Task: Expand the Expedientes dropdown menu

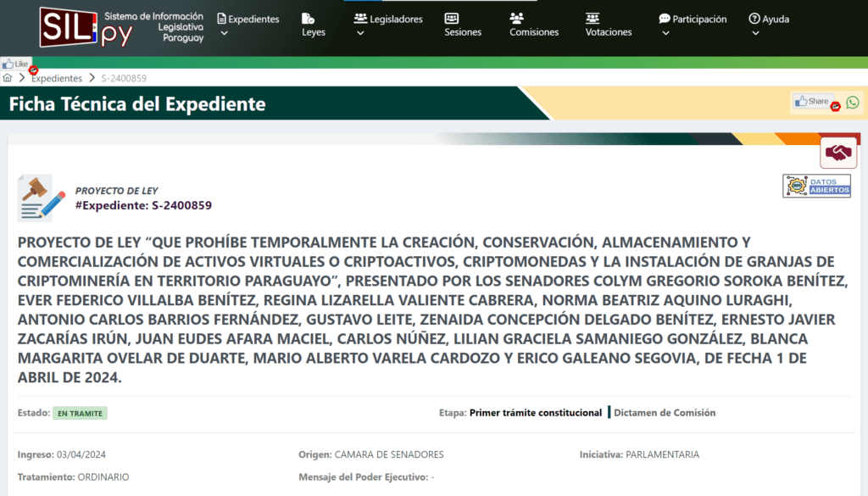Action: click(248, 25)
